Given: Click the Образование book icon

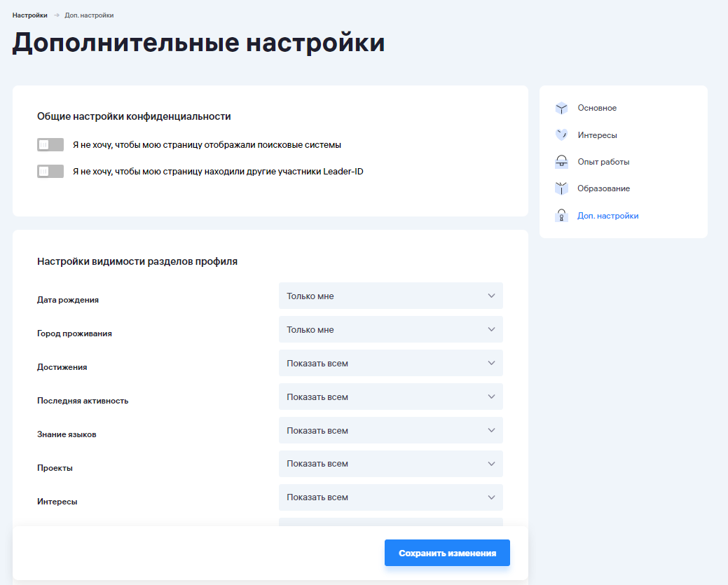Looking at the screenshot, I should (561, 188).
